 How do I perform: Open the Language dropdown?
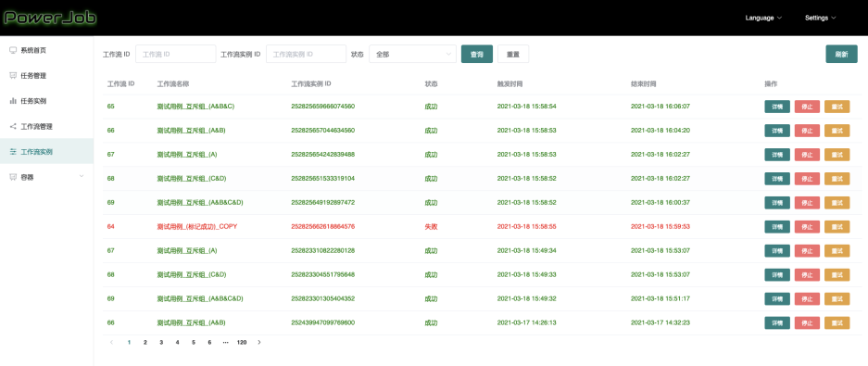(763, 18)
